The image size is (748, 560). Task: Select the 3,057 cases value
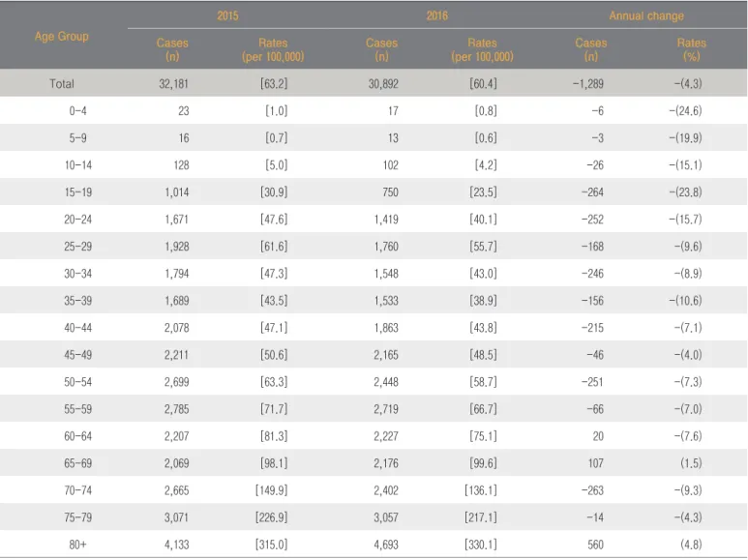coord(386,517)
